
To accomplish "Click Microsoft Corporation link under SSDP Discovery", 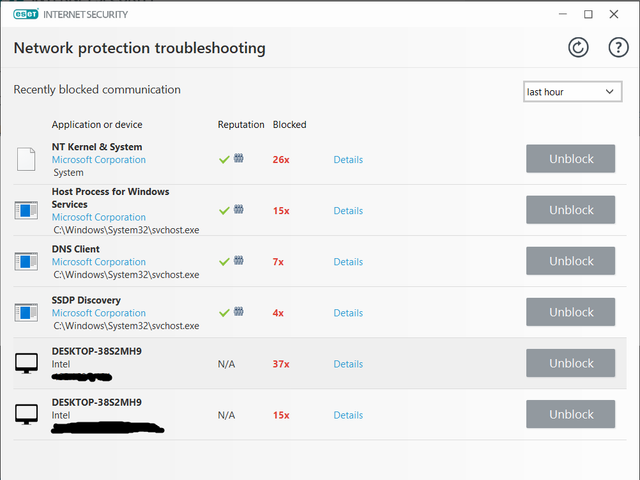I will (98, 313).
